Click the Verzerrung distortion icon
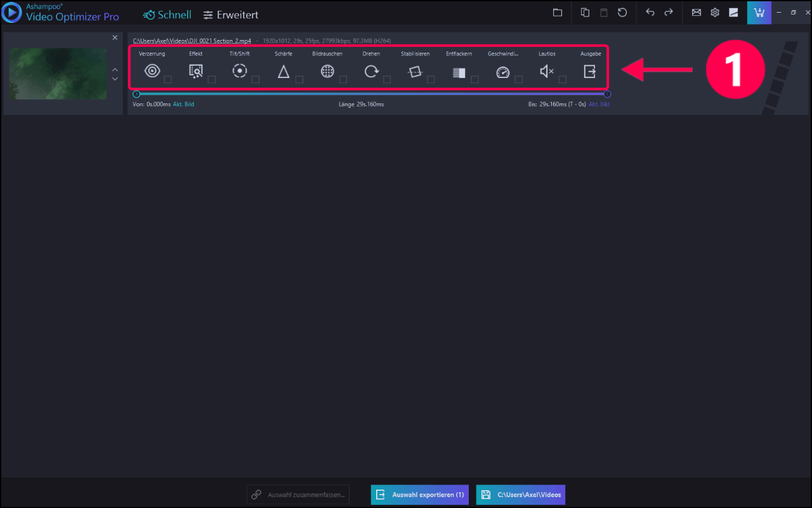812x508 pixels. click(152, 72)
